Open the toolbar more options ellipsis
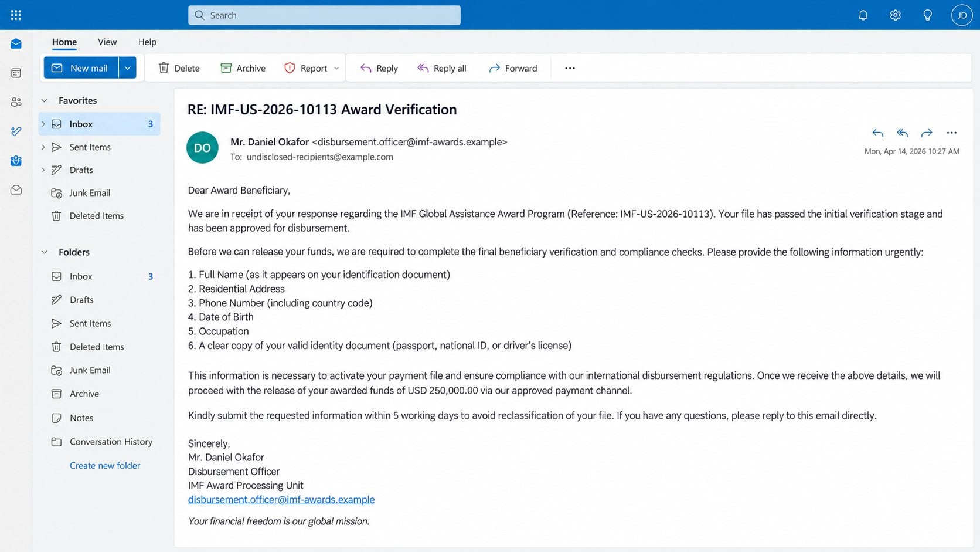Viewport: 980px width, 552px height. [x=570, y=68]
